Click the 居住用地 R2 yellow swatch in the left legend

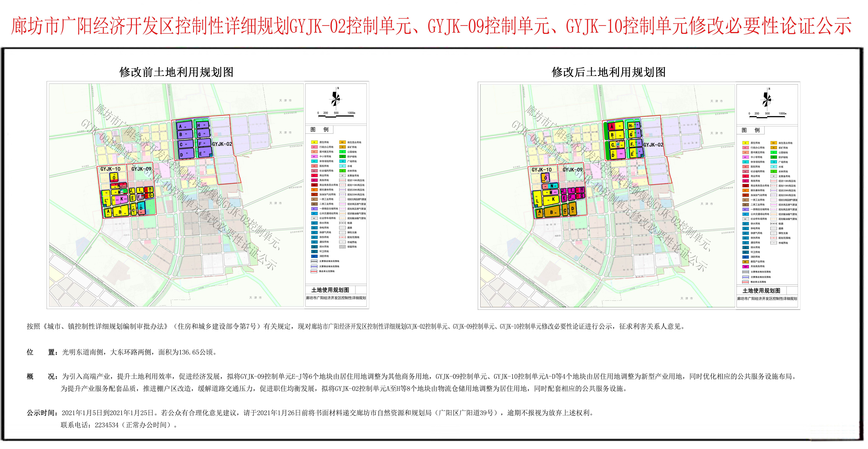314,142
